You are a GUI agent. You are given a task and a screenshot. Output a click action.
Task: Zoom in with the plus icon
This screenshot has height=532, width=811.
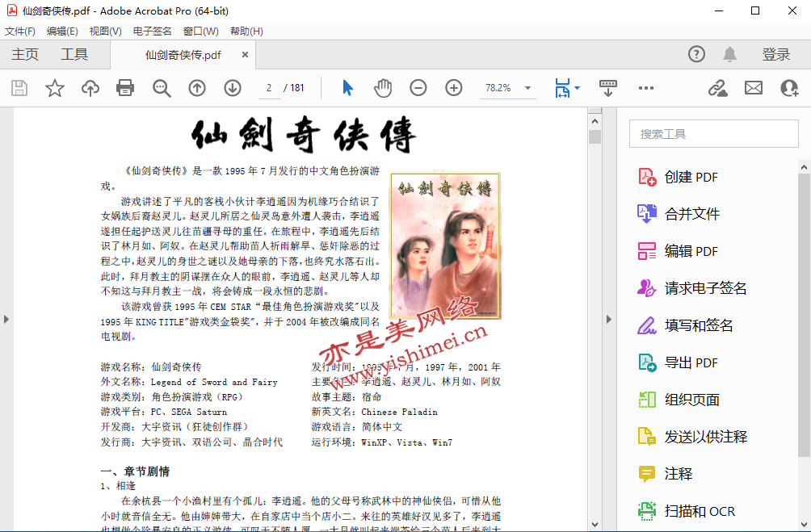[x=454, y=88]
